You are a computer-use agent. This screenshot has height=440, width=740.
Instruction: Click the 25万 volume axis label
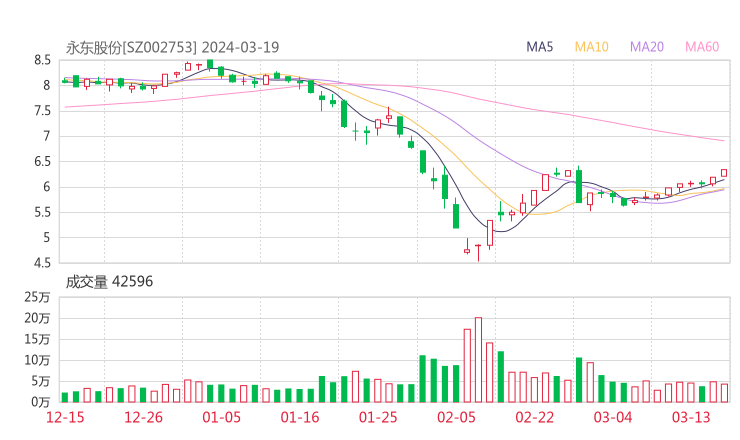[37, 297]
